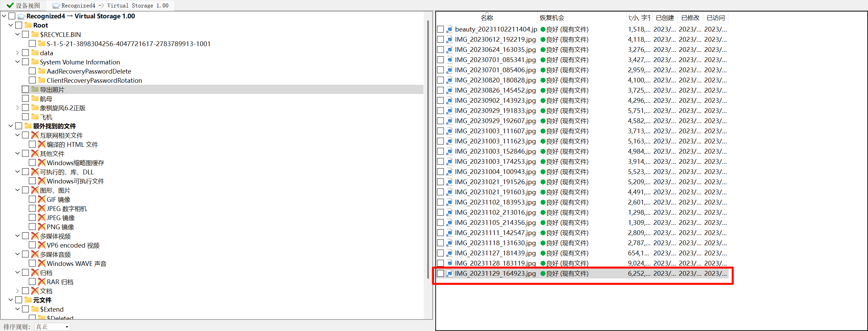This screenshot has width=868, height=331.
Task: Sort by the 已创建 column header
Action: (665, 18)
